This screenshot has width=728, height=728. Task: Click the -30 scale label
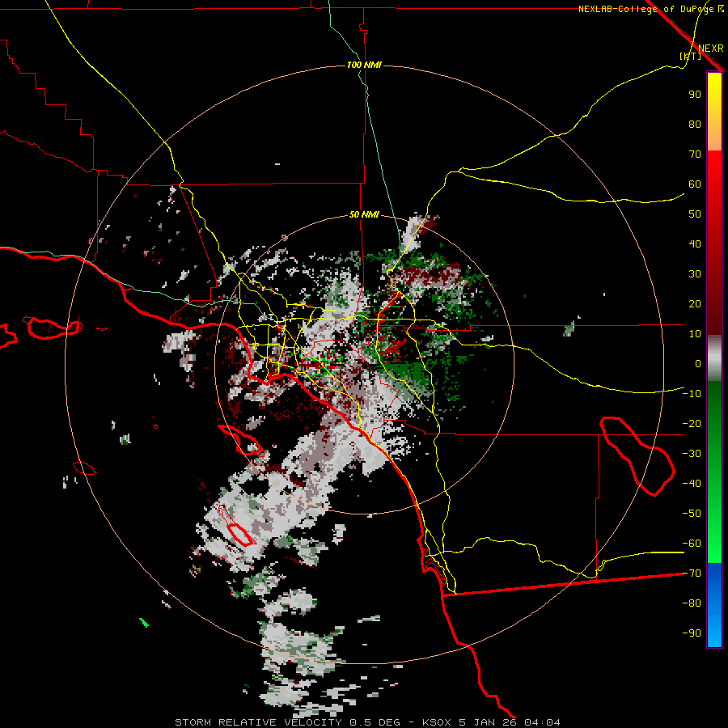692,454
